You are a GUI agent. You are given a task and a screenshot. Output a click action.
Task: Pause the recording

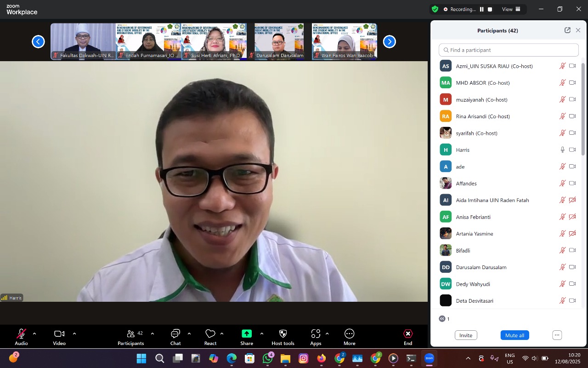point(482,9)
